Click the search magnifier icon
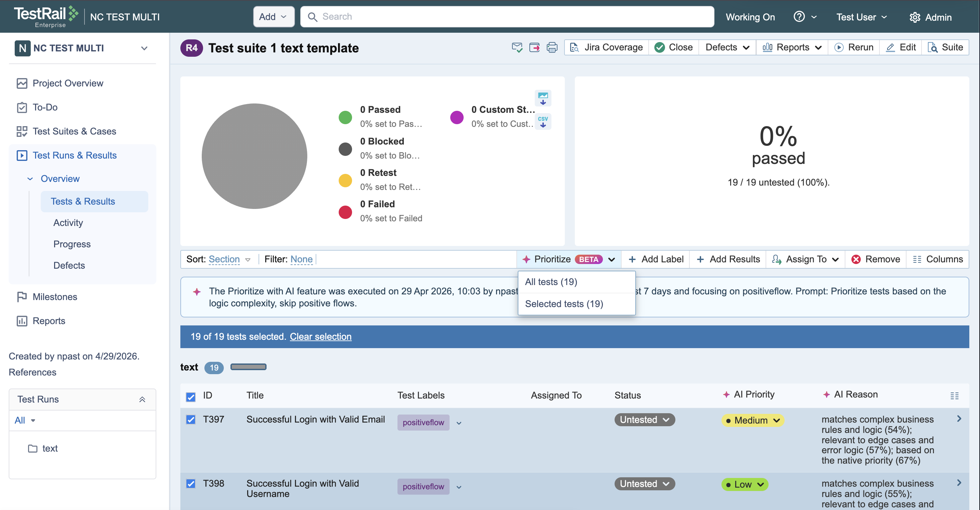980x510 pixels. tap(312, 17)
